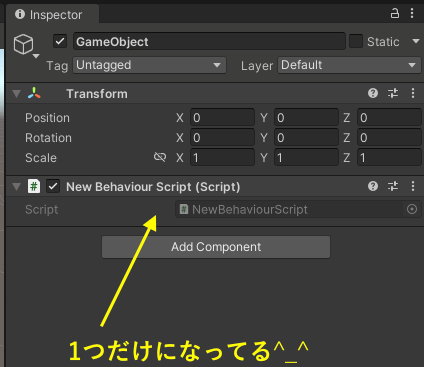This screenshot has height=367, width=424.
Task: Collapse New Behaviour Script foldout
Action: click(16, 187)
